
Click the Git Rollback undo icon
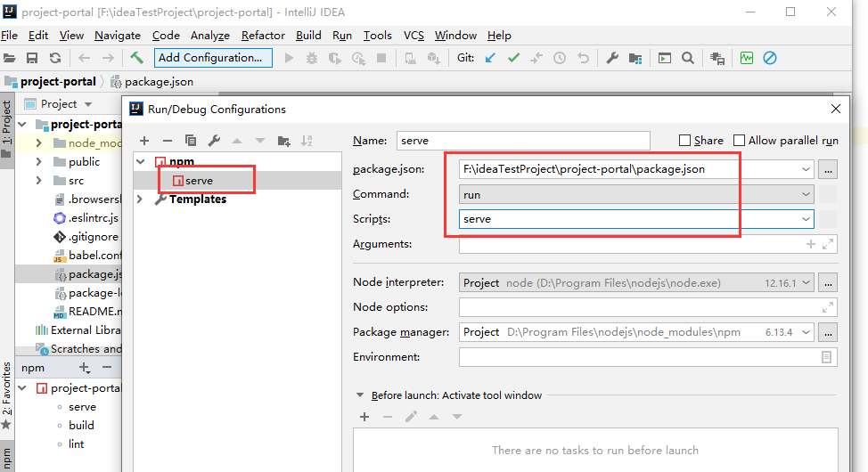583,58
